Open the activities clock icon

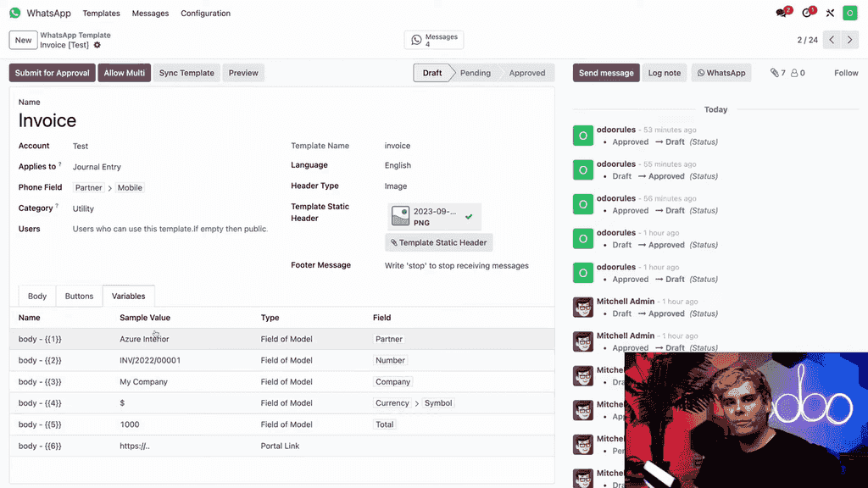pos(807,14)
